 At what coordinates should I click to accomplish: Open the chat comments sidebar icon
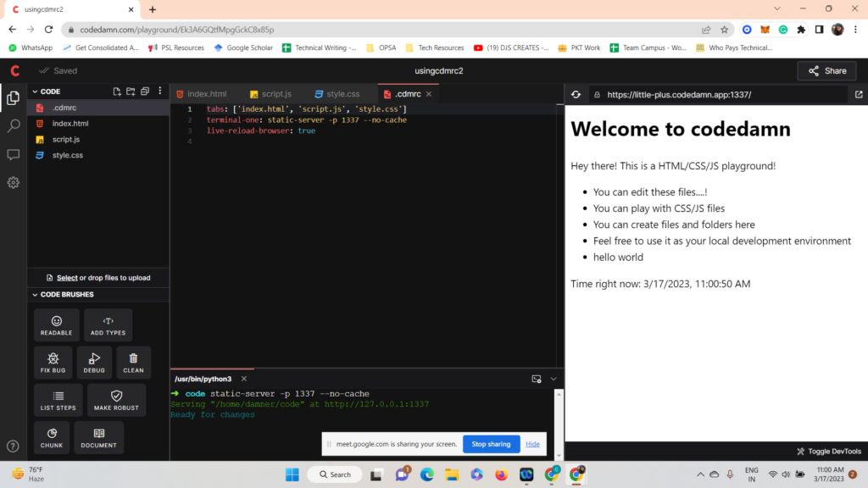pyautogui.click(x=14, y=154)
